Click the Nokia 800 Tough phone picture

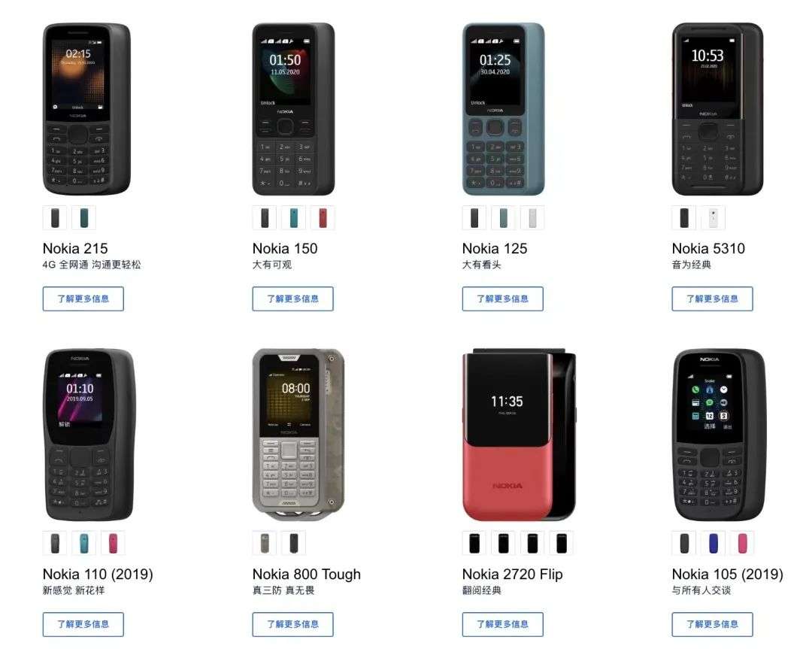298,435
